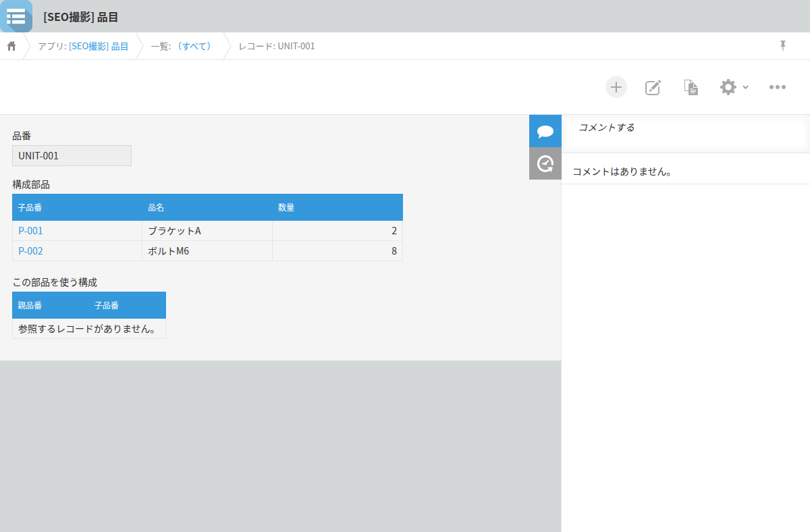The height and width of the screenshot is (532, 810).
Task: Go to the (すべて) list view link
Action: coord(194,46)
